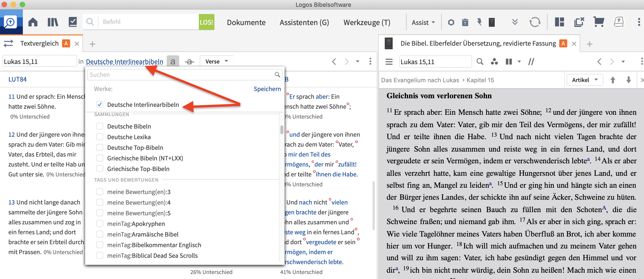Open the main application kebab menu

(639, 22)
